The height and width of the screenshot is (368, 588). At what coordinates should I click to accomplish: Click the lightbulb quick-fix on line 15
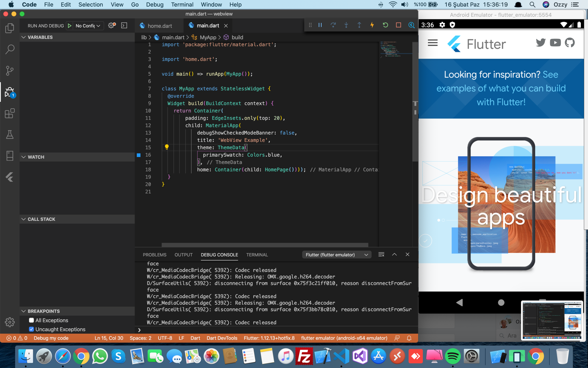click(167, 147)
